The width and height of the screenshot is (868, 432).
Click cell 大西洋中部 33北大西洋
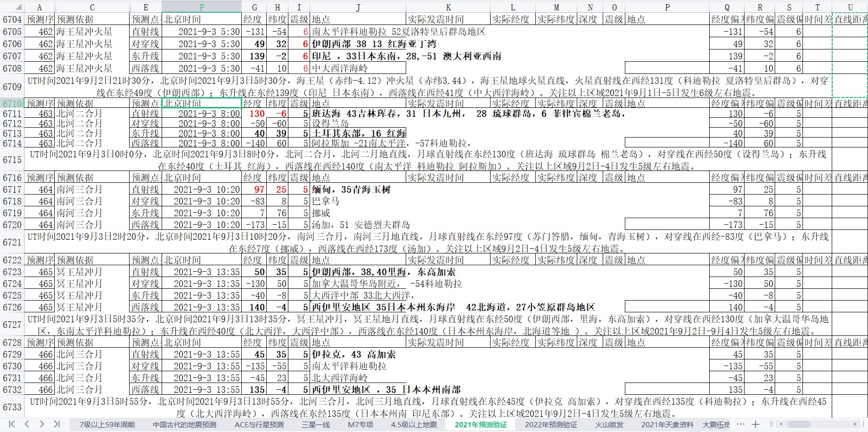[x=358, y=295]
